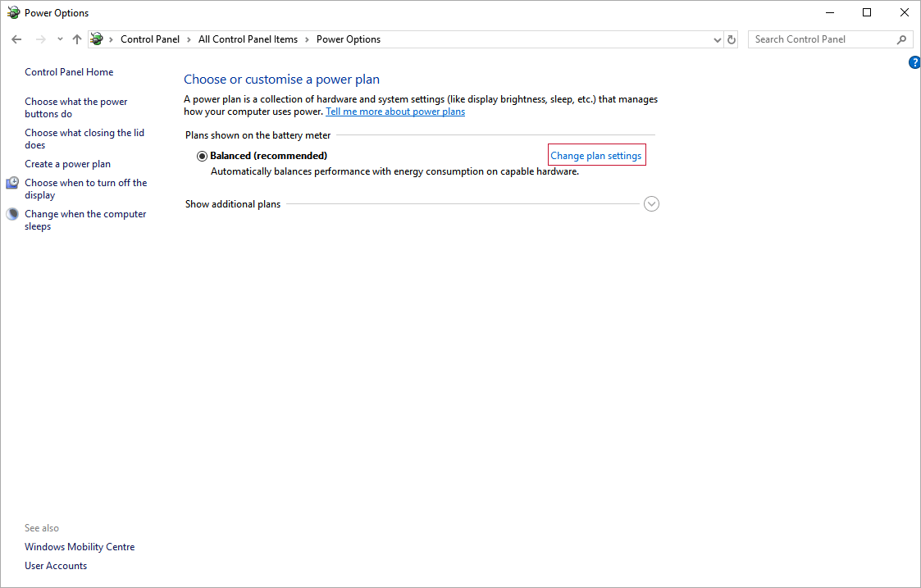This screenshot has width=921, height=588.
Task: Go to Control Panel breadcrumb item
Action: click(x=149, y=39)
